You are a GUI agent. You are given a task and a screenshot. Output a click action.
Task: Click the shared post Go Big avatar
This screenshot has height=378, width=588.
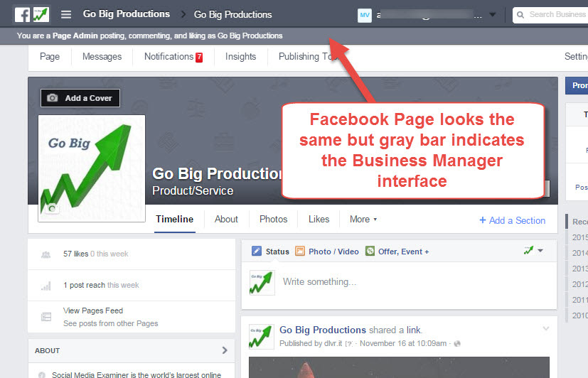point(262,337)
